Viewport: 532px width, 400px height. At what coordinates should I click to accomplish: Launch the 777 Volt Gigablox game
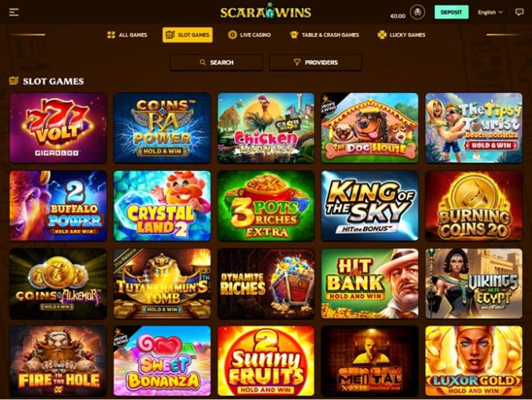pos(58,128)
